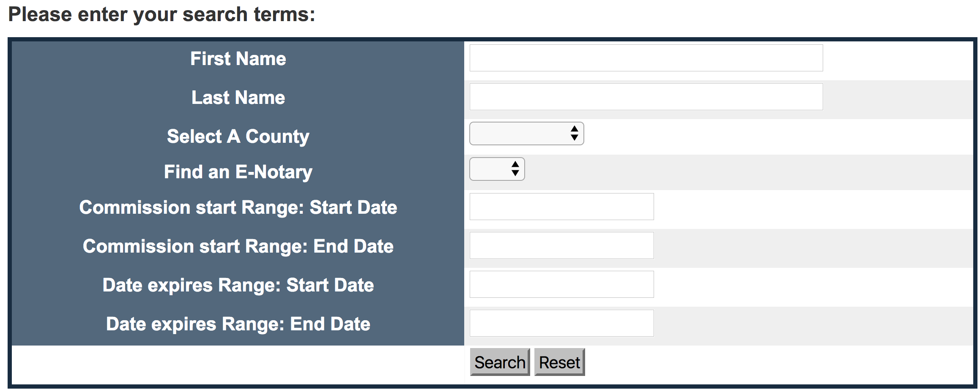Open the Select A County dropdown

pos(527,133)
